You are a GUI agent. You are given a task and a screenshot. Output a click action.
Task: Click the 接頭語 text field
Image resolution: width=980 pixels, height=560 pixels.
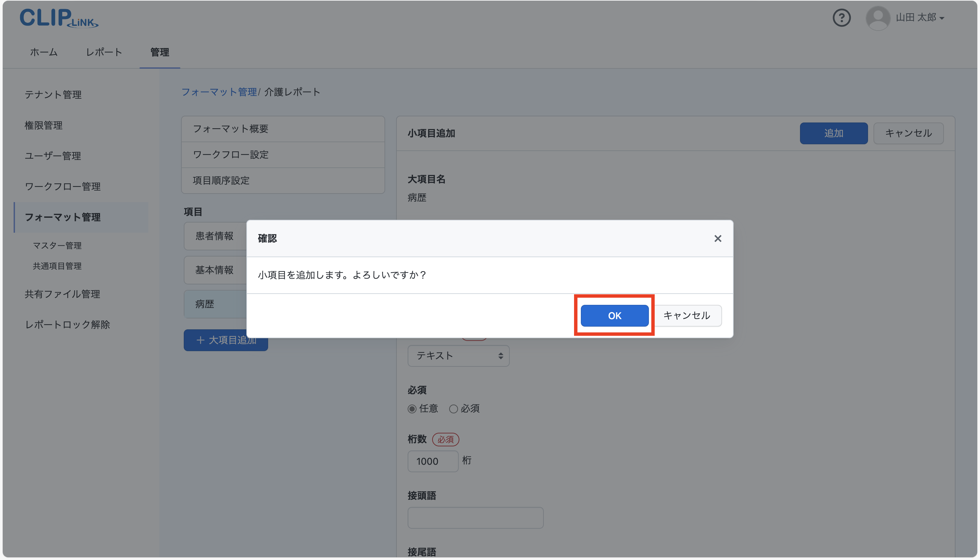point(475,518)
